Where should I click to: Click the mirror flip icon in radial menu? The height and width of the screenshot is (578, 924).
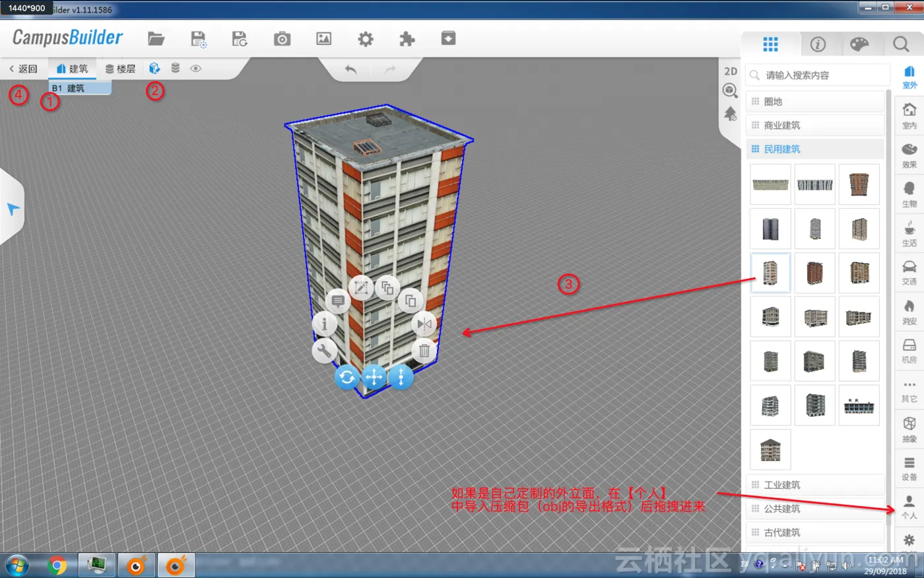click(x=424, y=324)
